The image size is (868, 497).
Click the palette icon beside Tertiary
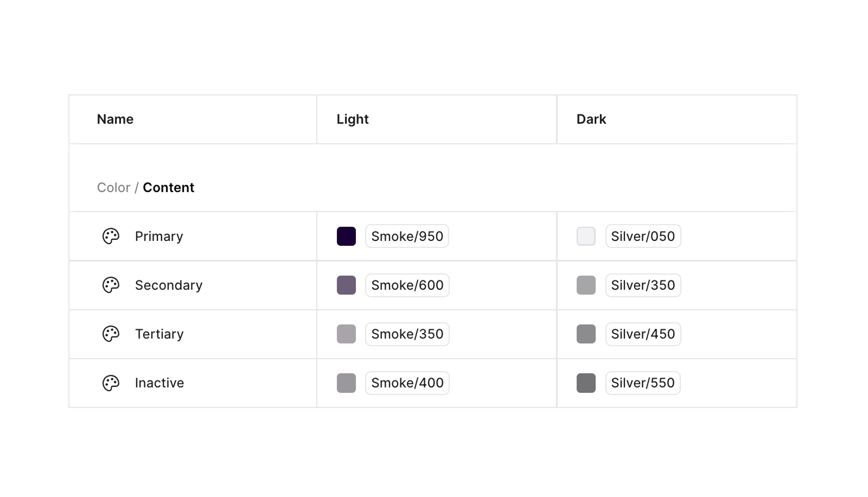tap(111, 334)
